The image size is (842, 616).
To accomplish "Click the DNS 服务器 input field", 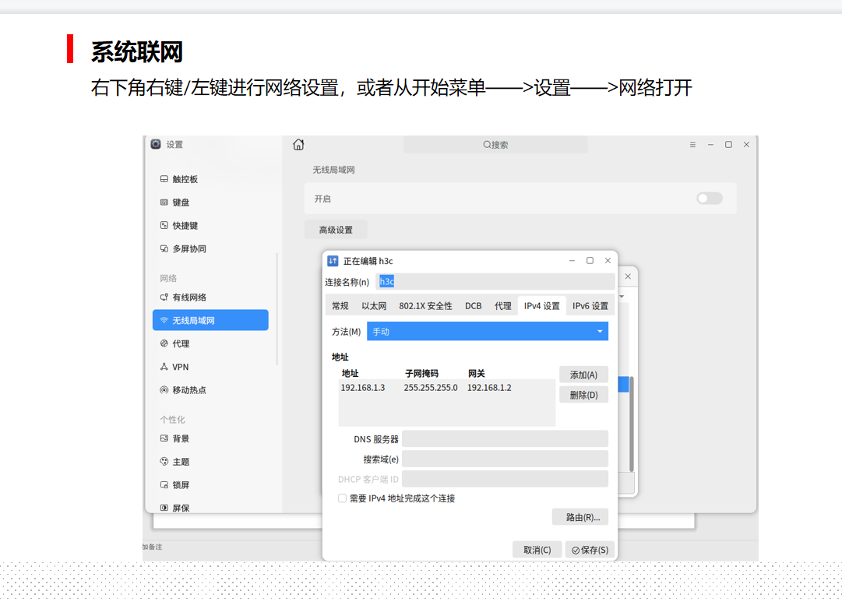I will (x=505, y=439).
